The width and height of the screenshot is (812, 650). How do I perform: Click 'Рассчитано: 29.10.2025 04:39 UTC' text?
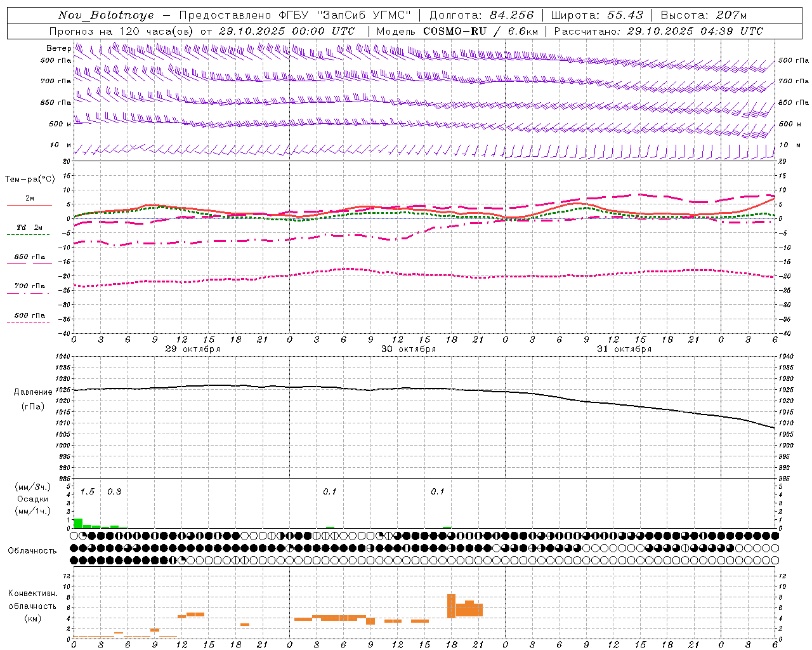658,31
